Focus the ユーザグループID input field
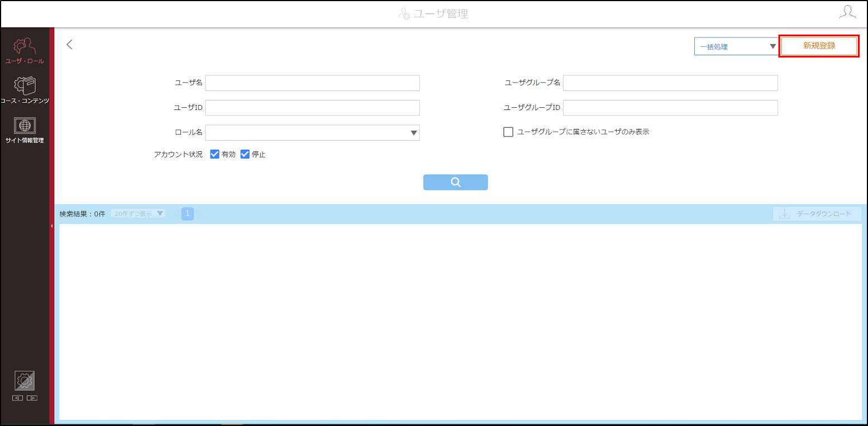 670,108
